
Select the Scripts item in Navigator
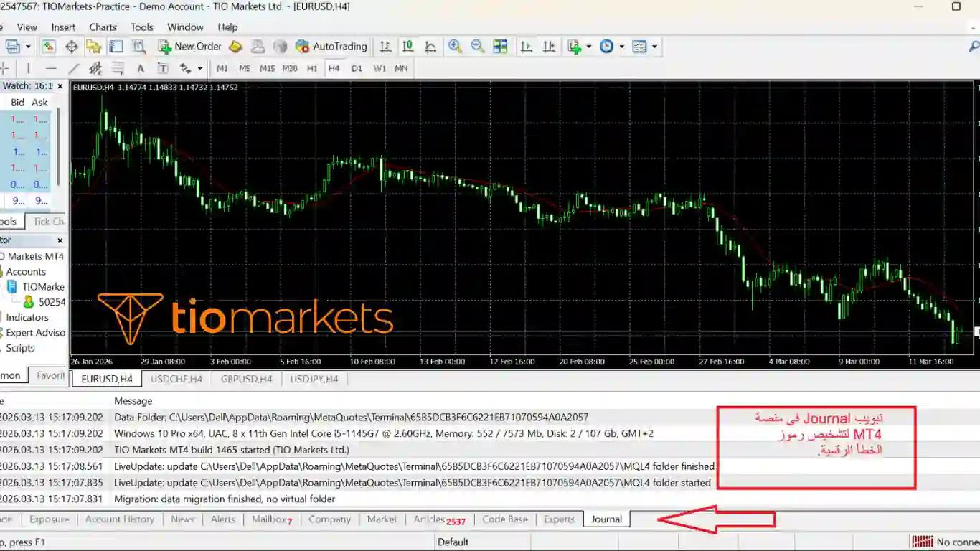(x=20, y=349)
